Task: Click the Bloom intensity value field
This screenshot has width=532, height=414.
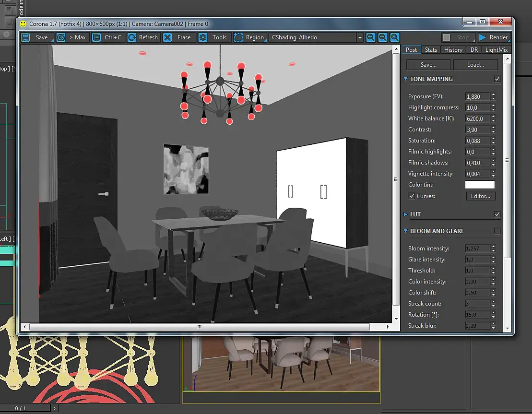Action: click(x=477, y=249)
